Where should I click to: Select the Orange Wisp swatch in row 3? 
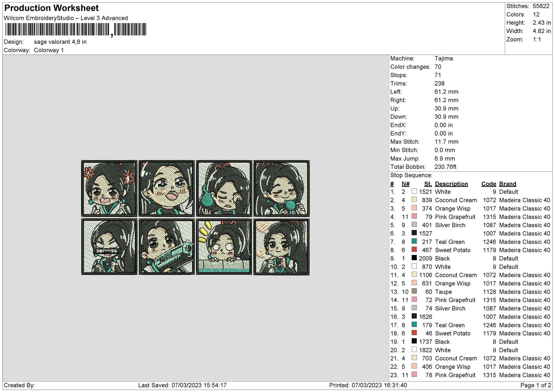pyautogui.click(x=414, y=208)
